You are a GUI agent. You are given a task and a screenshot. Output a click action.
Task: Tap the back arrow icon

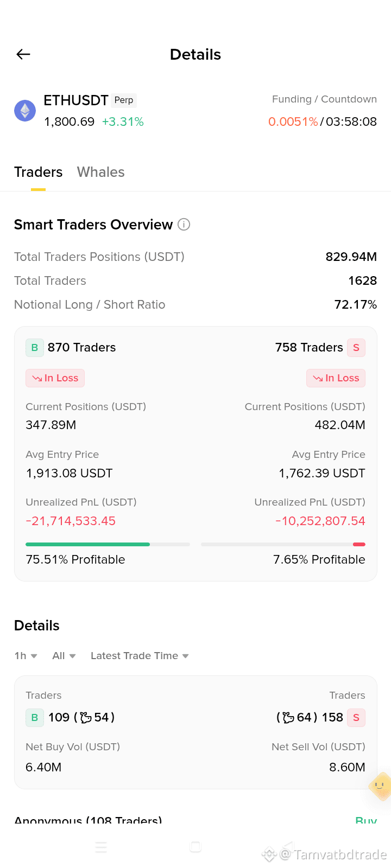click(x=23, y=54)
